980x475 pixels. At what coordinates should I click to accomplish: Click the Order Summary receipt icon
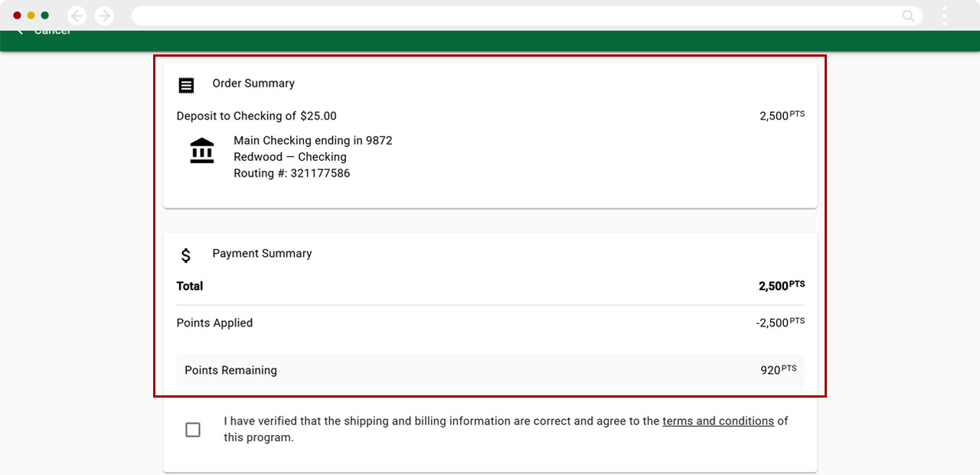tap(186, 85)
